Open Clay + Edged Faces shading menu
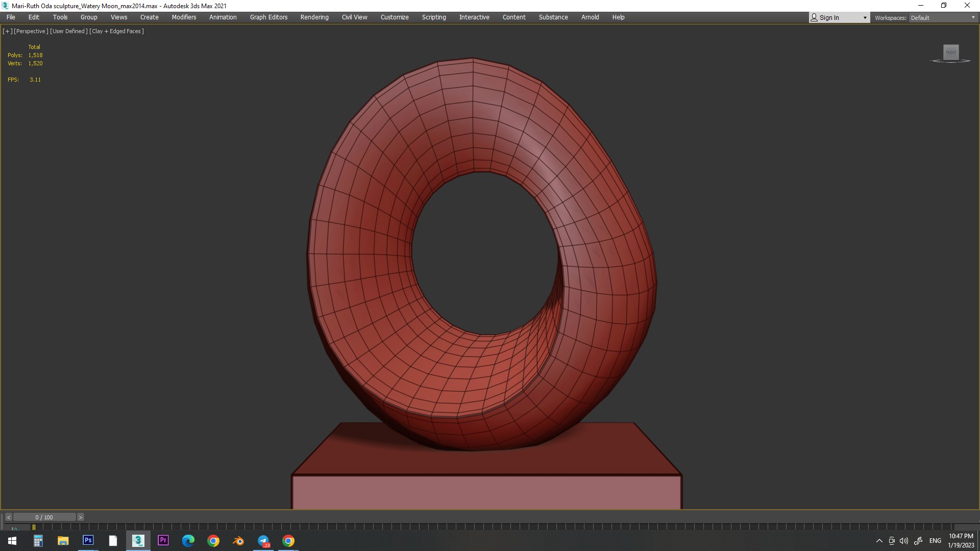 click(116, 31)
